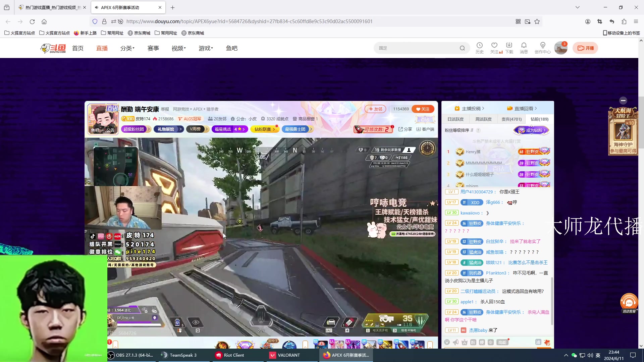644x362 pixels.
Task: Toggle the gift effects block icon
Action: point(547,342)
